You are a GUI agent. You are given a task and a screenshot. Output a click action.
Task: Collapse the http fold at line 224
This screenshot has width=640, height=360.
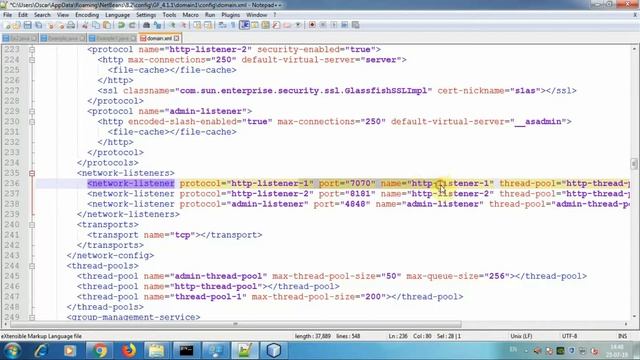click(32, 60)
